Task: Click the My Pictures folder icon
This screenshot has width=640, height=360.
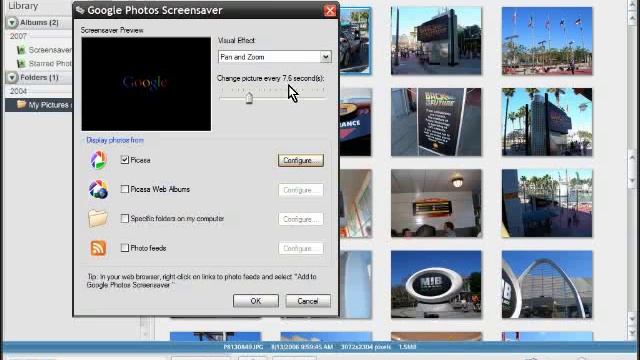Action: 22,104
